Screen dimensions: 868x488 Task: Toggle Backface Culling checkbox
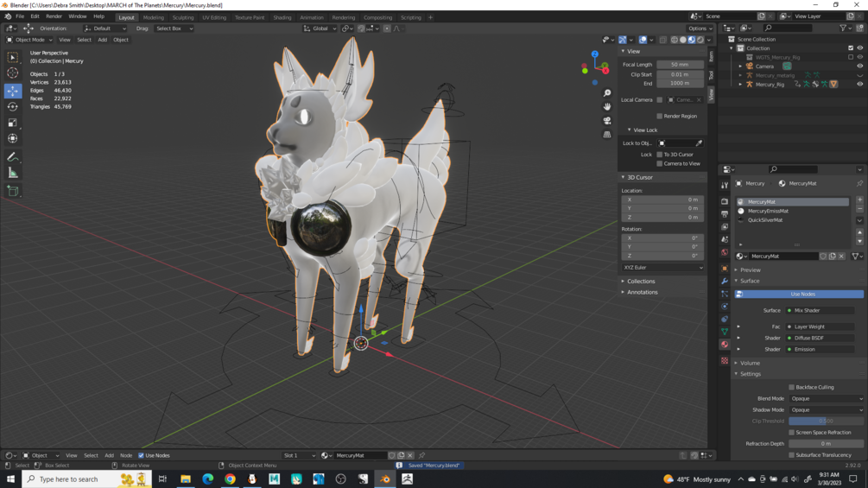[x=792, y=387]
